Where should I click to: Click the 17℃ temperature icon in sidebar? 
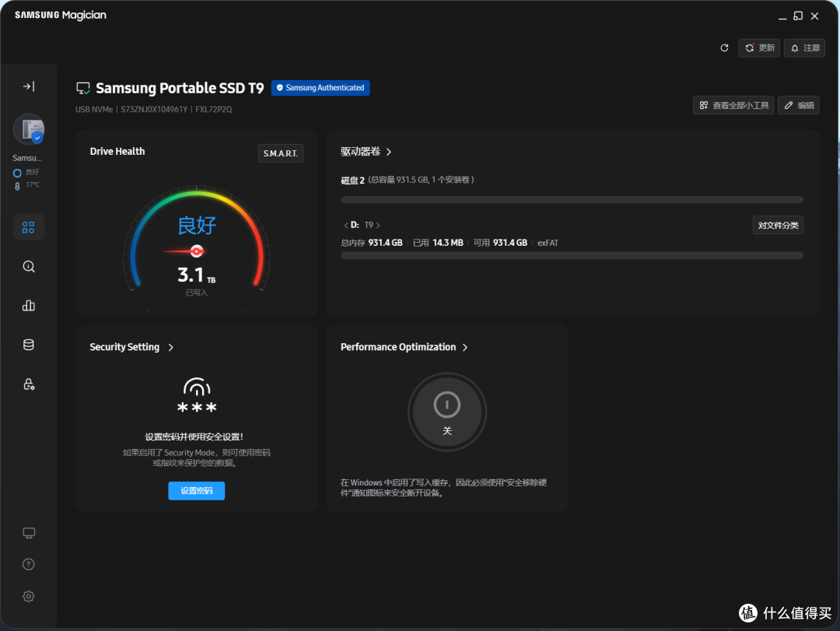[17, 185]
